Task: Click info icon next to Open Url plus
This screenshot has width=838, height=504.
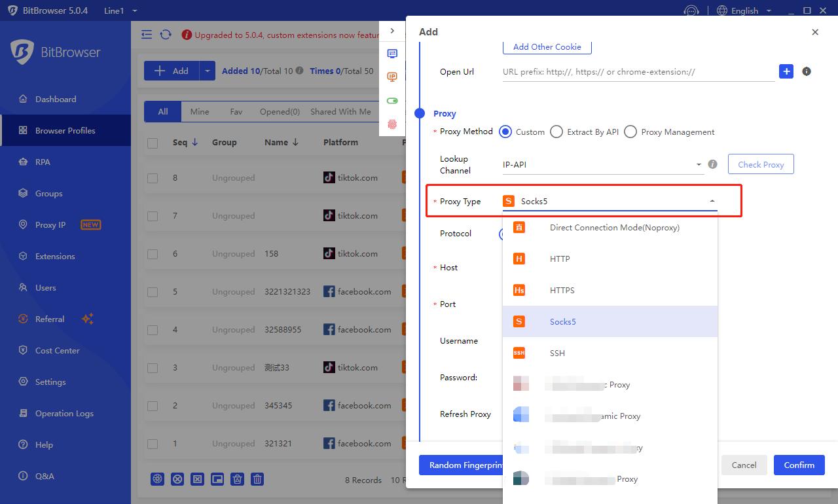Action: tap(807, 71)
